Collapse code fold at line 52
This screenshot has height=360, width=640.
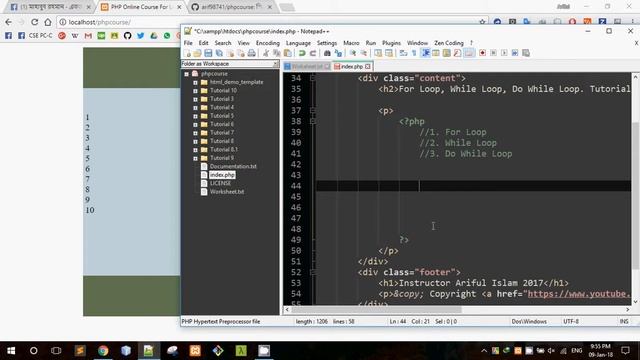point(313,272)
